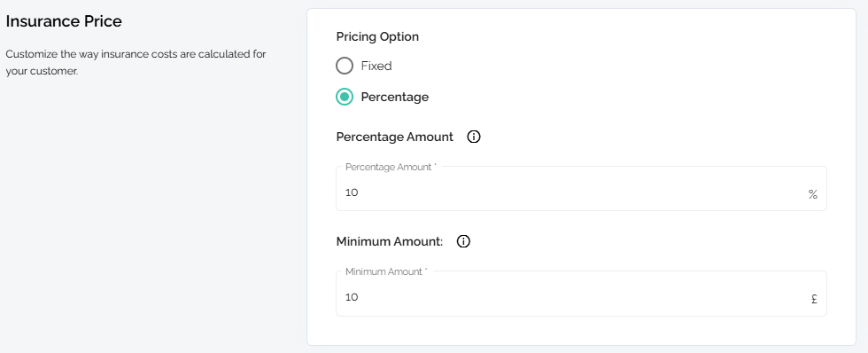Open the Minimum Amount info tooltip icon
Viewport: 868px width, 353px height.
tap(463, 241)
